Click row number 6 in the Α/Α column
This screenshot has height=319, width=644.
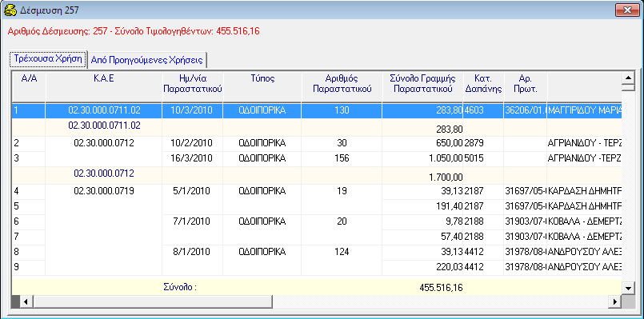[x=17, y=221]
